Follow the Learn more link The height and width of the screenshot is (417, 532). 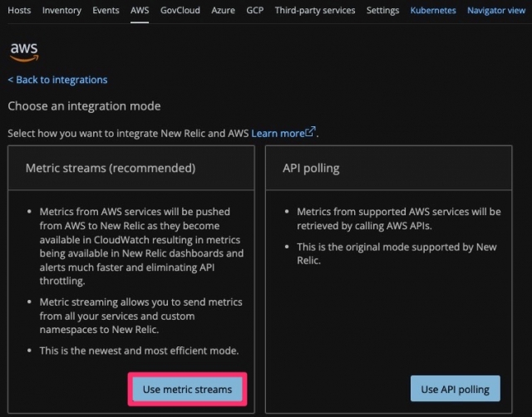283,133
